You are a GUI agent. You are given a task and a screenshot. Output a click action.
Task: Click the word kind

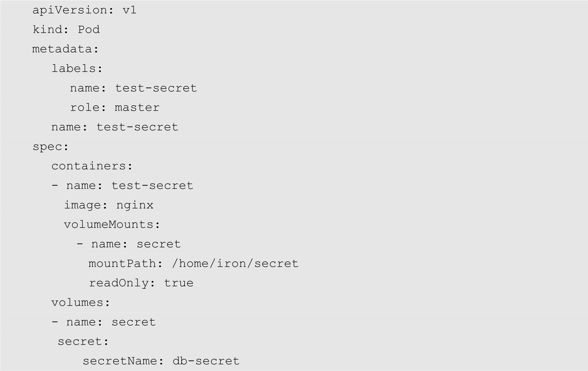click(x=47, y=29)
